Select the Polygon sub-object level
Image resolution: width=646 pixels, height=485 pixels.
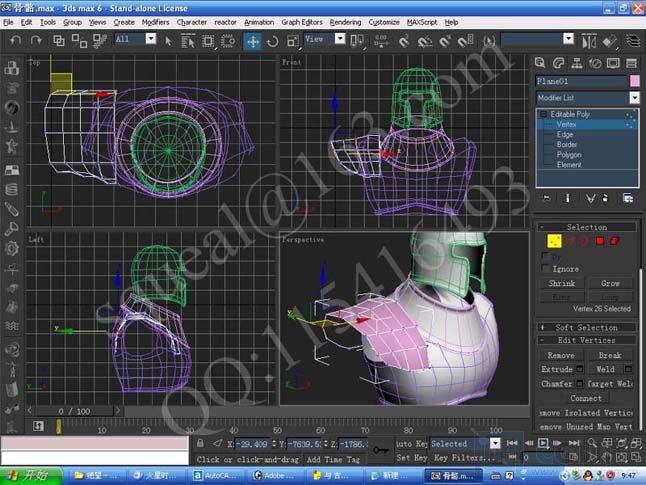569,155
